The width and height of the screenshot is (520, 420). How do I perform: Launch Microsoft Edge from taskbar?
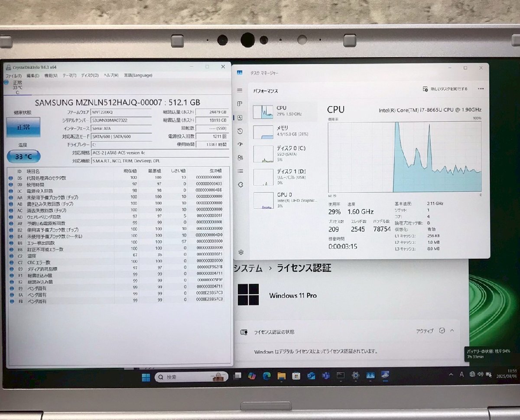(x=267, y=376)
